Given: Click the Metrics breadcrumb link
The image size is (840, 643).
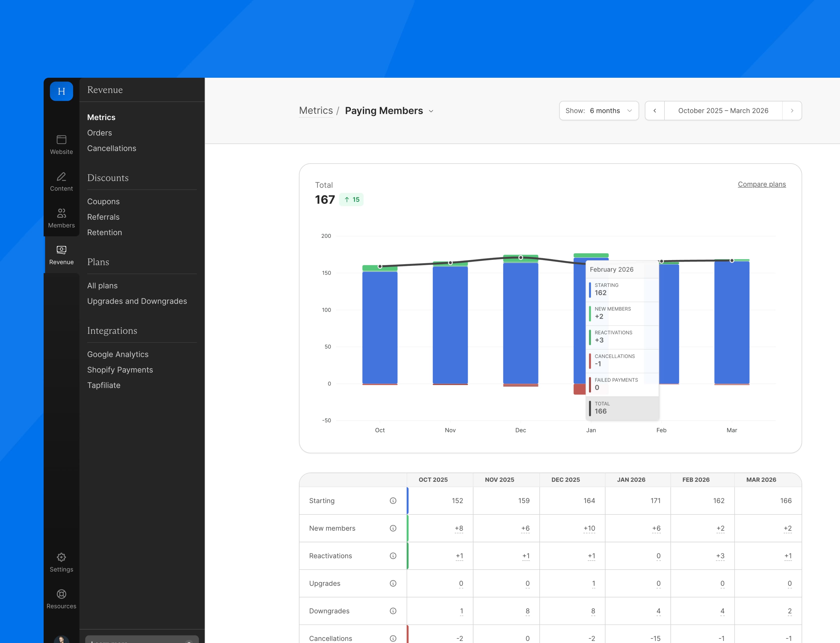Looking at the screenshot, I should click(316, 111).
